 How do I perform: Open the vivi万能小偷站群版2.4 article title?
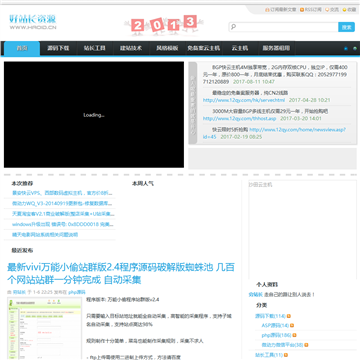tap(121, 273)
